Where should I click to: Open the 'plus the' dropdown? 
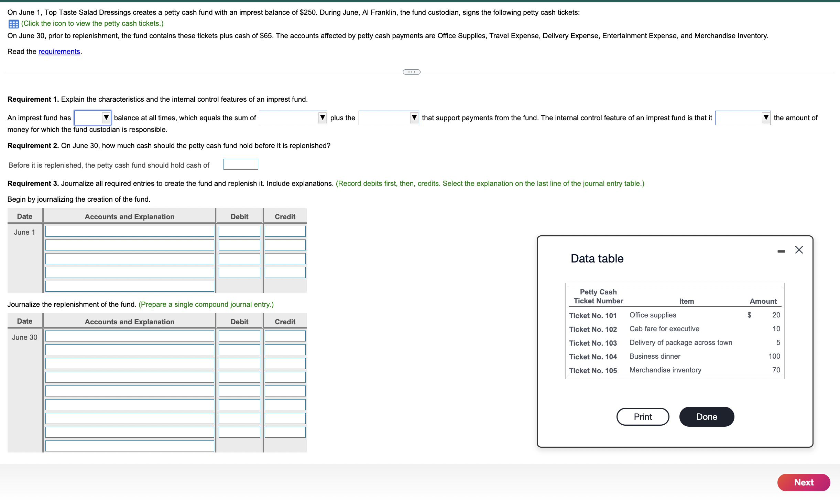[x=388, y=118]
